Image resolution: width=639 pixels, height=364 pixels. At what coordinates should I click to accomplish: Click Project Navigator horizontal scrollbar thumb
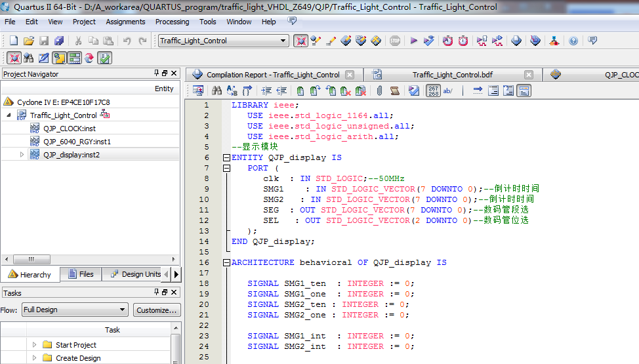(31, 259)
